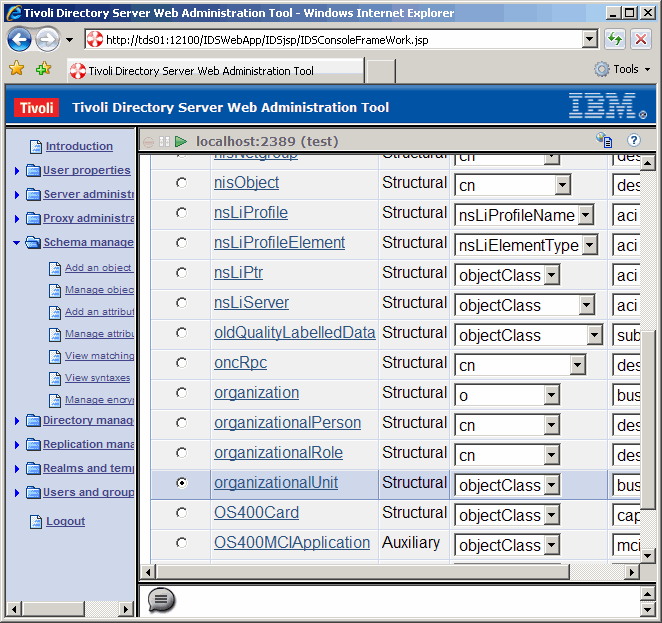Click the Add to Favorites icon
This screenshot has height=623, width=662.
tap(43, 69)
